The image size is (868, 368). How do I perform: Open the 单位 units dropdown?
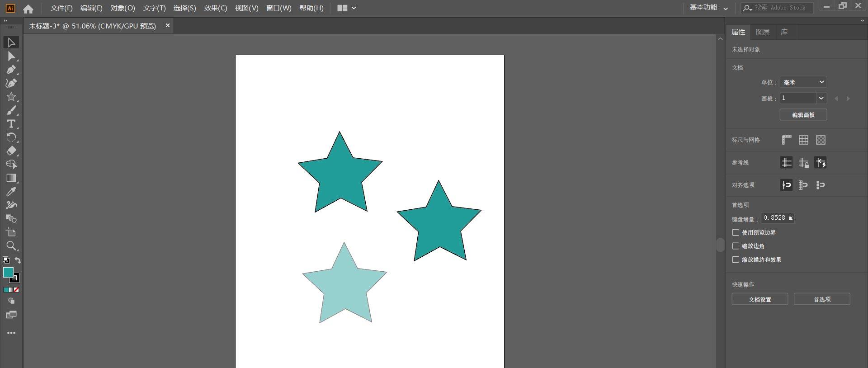coord(803,82)
